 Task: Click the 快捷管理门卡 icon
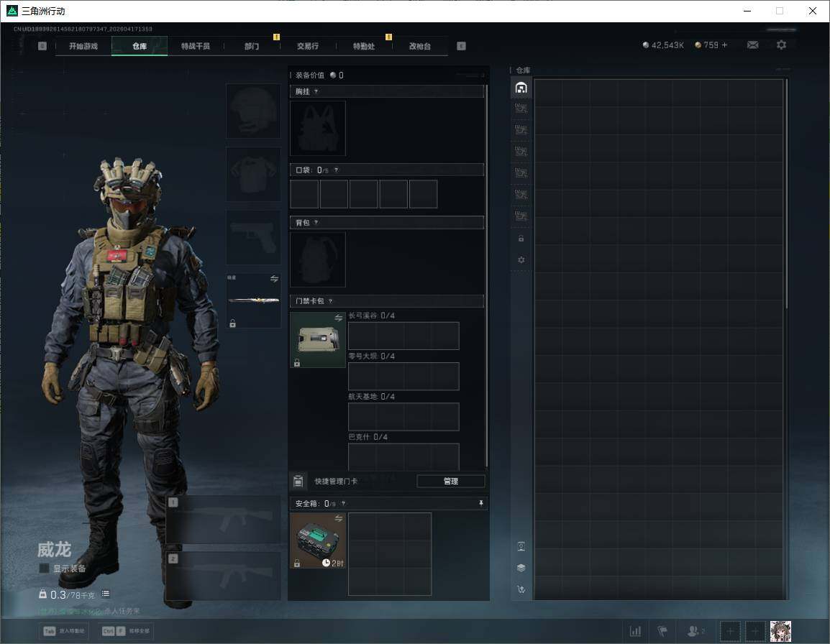[298, 481]
